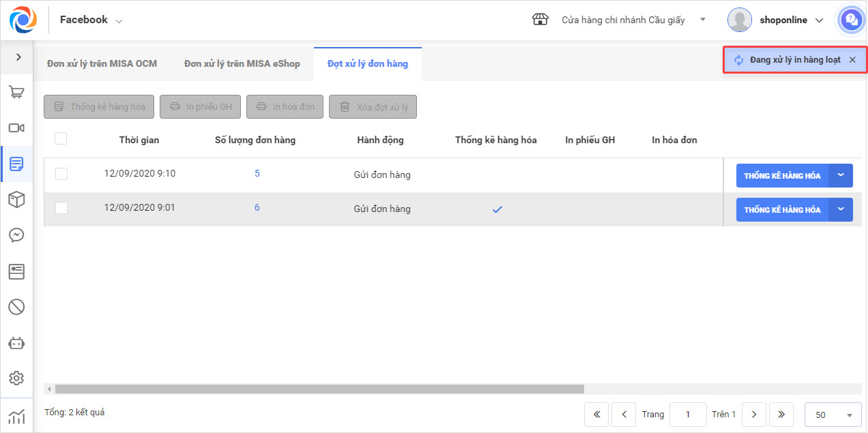868x433 pixels.
Task: Switch to 'Đơn xử lý trên MISA eShop' tab
Action: click(242, 63)
